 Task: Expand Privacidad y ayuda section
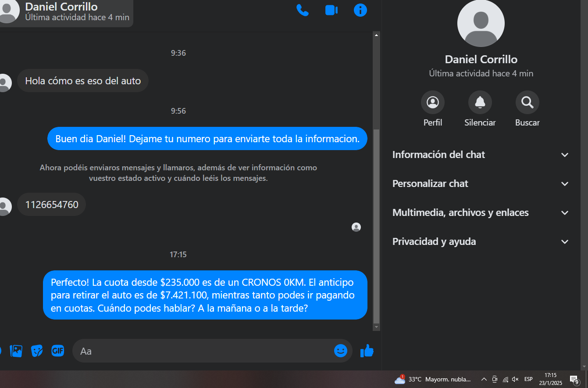[x=481, y=241]
